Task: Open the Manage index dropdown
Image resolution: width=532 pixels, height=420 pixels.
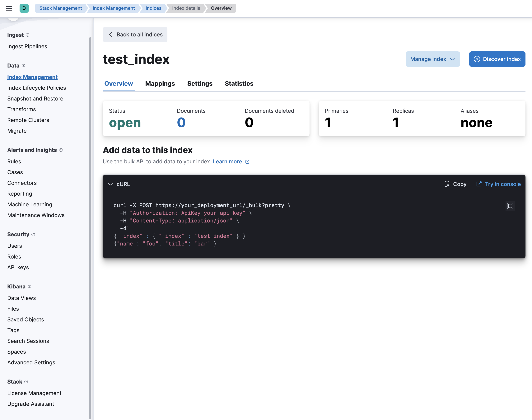Action: point(432,59)
